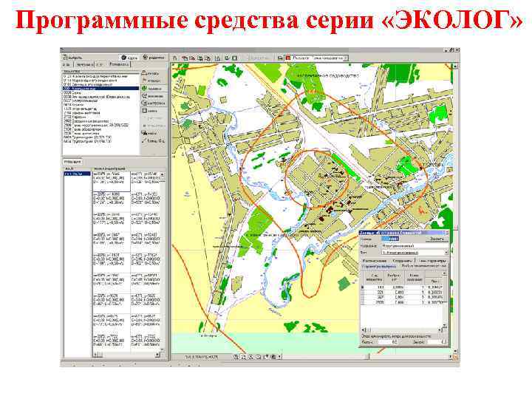The image size is (532, 399).
Task: Click the "Конц." button with the pencil icon
Action: (x=154, y=140)
